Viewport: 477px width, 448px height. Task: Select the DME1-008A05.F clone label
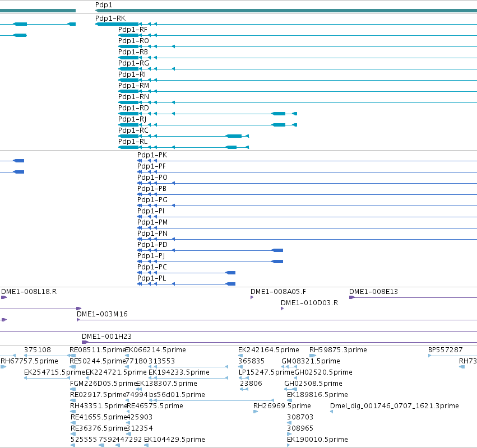click(279, 292)
